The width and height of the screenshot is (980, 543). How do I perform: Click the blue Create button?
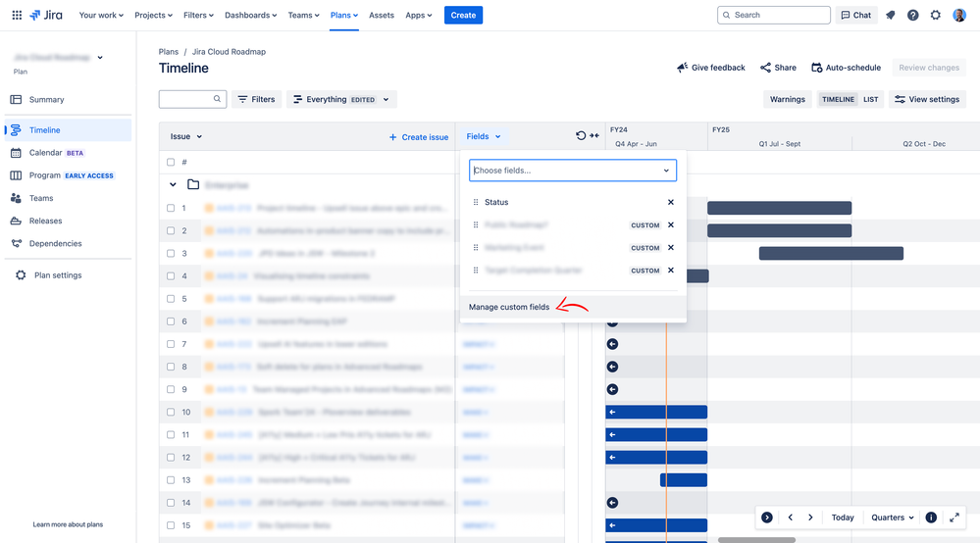coord(463,15)
